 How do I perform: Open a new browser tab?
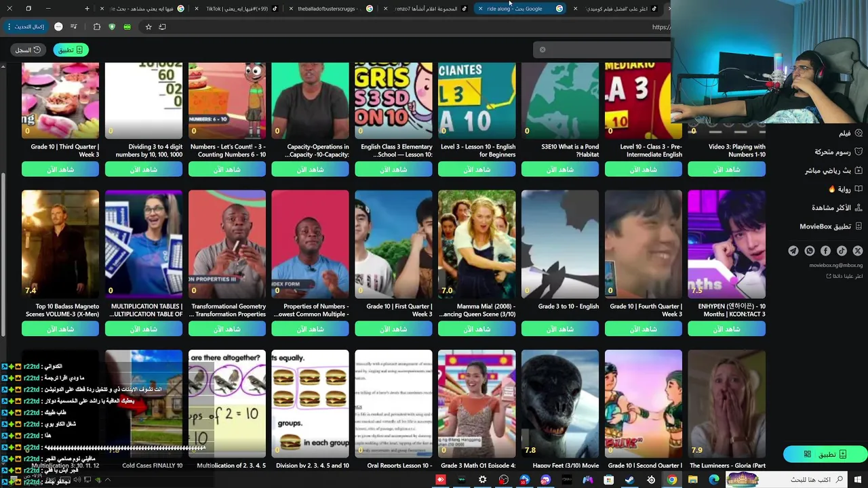87,8
